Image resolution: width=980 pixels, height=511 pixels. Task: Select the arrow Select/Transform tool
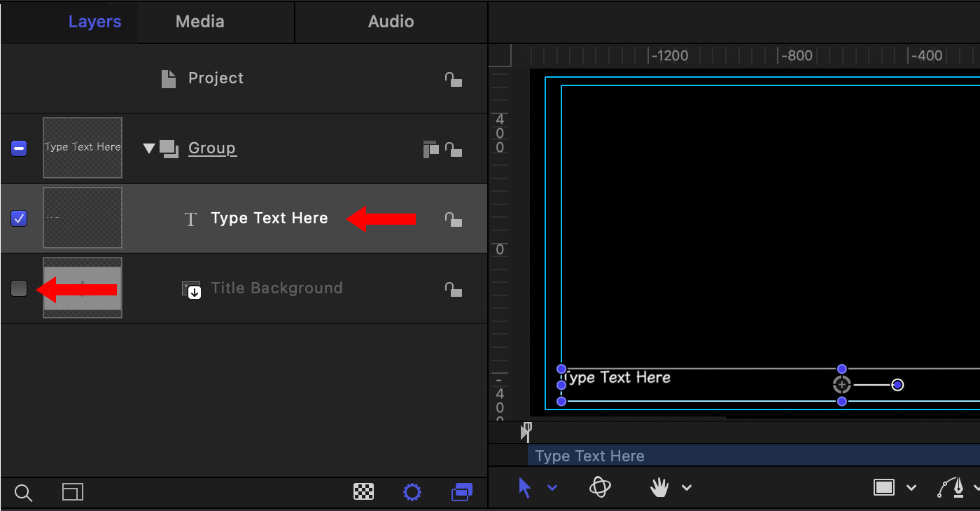click(x=525, y=487)
